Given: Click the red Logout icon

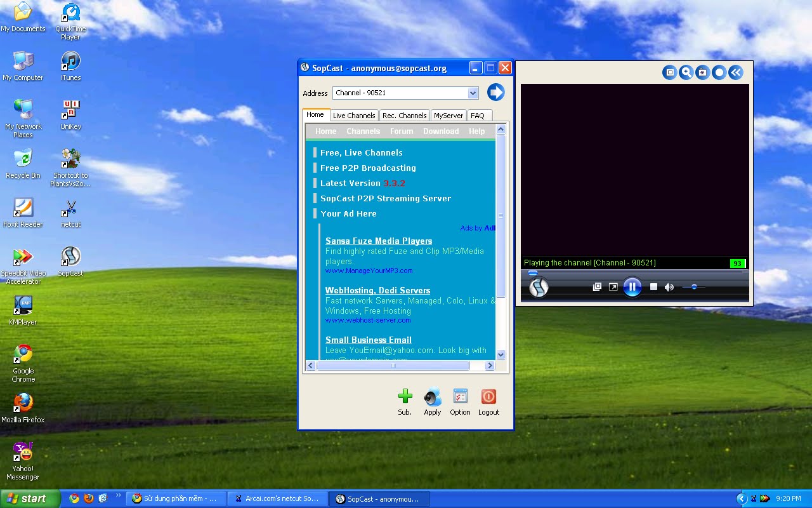Looking at the screenshot, I should (488, 396).
